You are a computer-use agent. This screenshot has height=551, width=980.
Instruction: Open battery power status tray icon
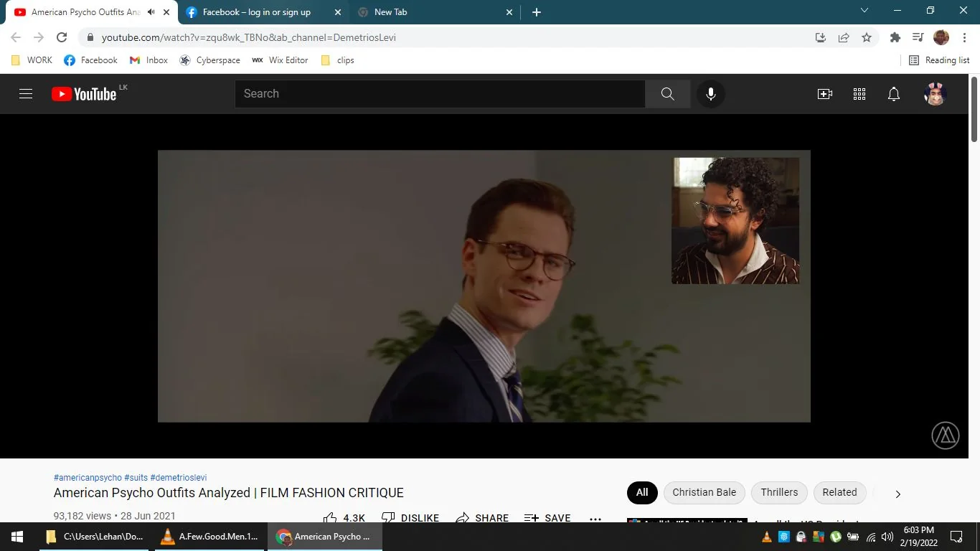(853, 537)
